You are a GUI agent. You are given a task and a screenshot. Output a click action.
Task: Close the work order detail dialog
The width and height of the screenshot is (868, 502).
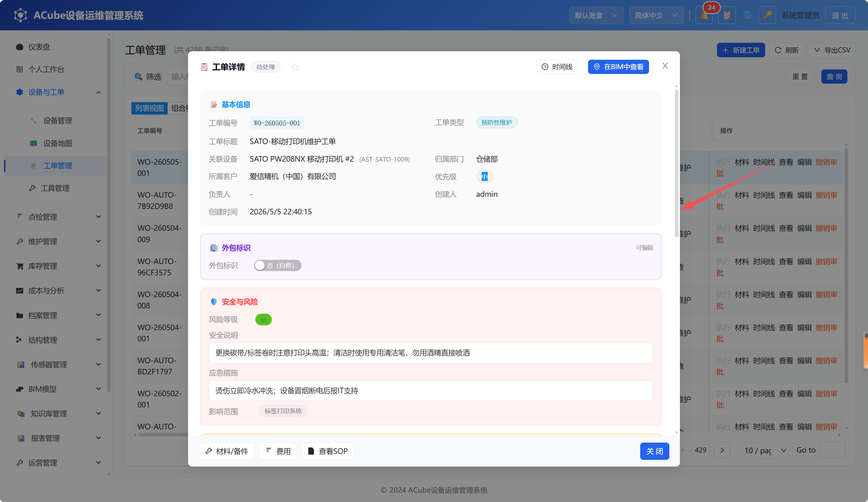coord(665,66)
